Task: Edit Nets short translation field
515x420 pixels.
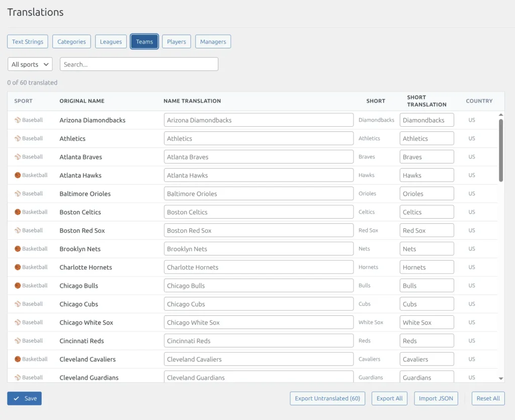Action: (x=427, y=249)
